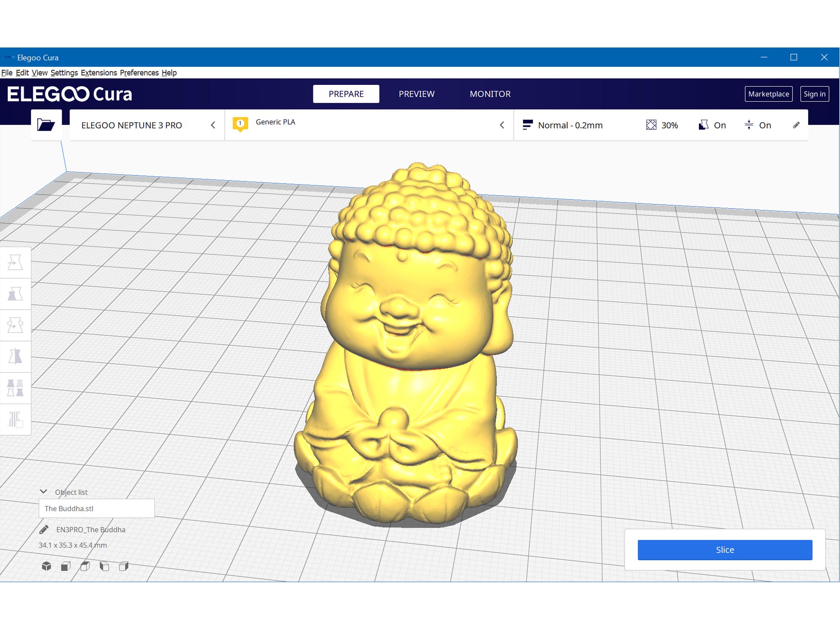Viewport: 840px width, 630px height.
Task: Click the Normal profile layer icon
Action: [528, 125]
